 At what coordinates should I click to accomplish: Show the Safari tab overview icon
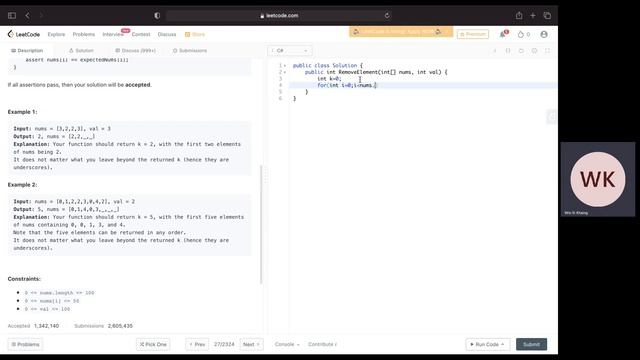pyautogui.click(x=547, y=16)
